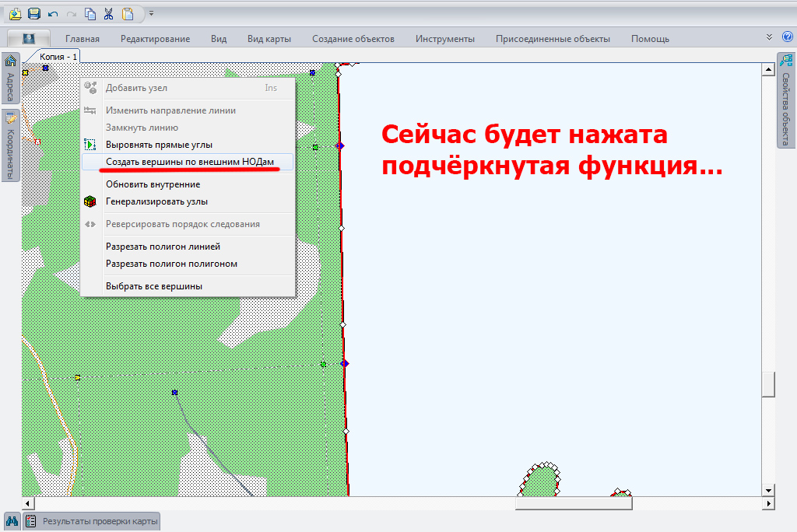Click the Paste clipboard icon
The height and width of the screenshot is (532, 797).
pyautogui.click(x=128, y=13)
